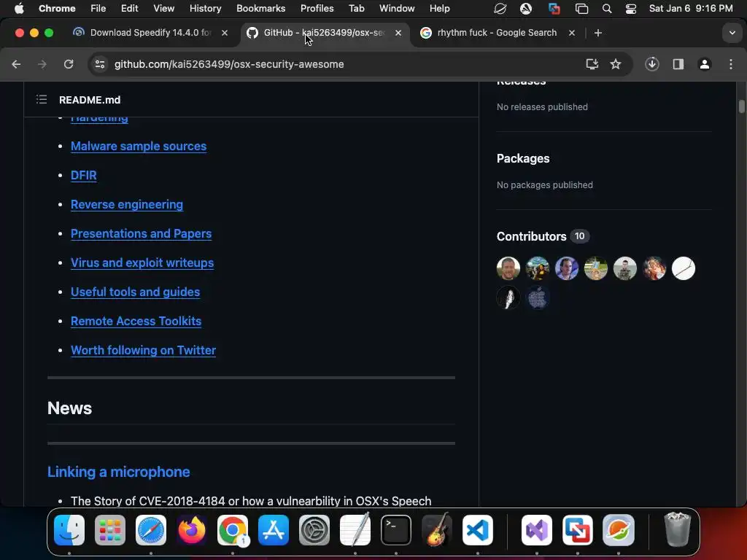Bookmark this page with the star icon
The height and width of the screenshot is (560, 747).
coord(616,64)
